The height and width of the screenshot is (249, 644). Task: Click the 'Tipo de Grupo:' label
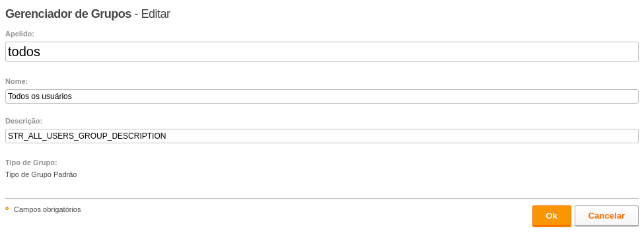[x=31, y=162]
